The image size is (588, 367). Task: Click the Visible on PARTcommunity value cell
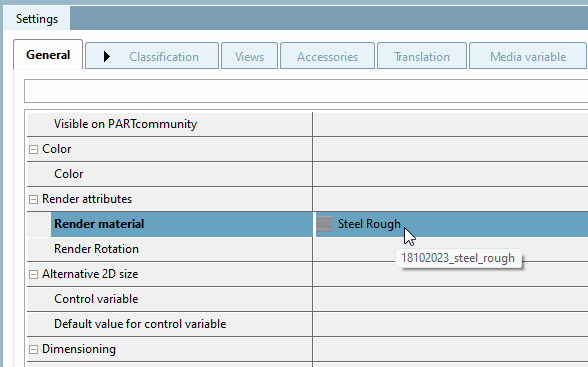point(450,124)
